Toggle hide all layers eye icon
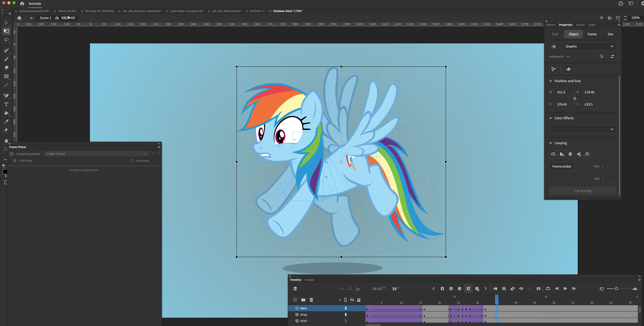The width and height of the screenshot is (644, 326). [352, 300]
